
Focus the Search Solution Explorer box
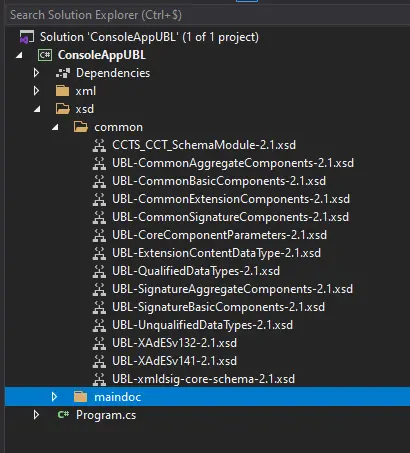coord(207,15)
